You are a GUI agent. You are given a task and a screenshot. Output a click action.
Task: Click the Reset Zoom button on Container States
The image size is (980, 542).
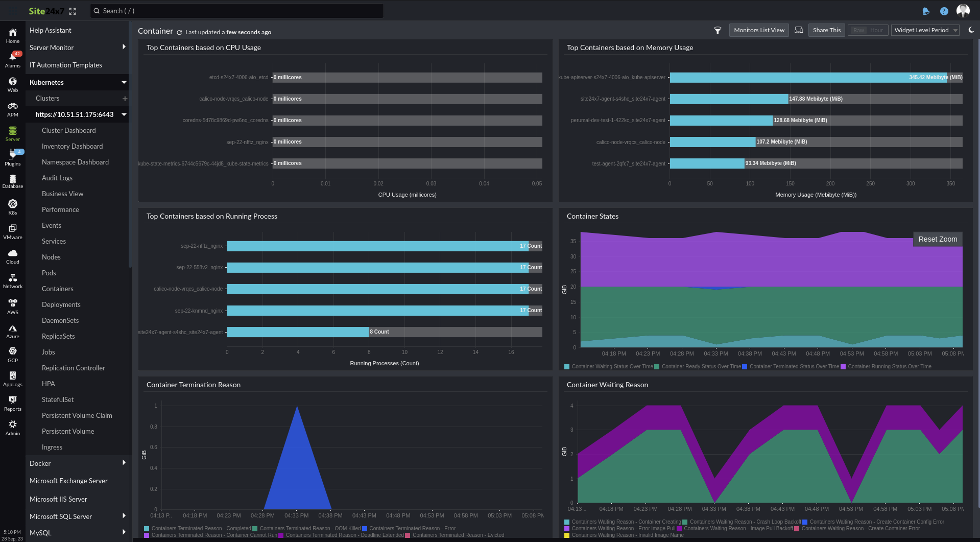click(x=938, y=239)
